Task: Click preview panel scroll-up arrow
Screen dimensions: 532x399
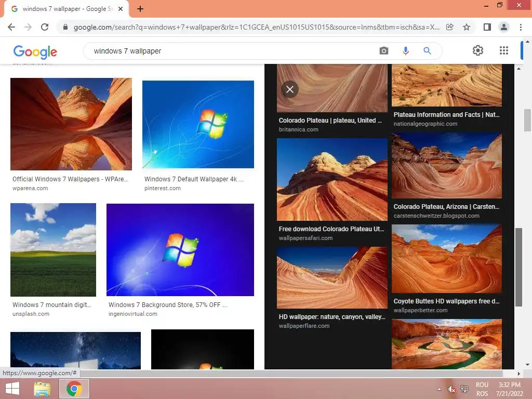Action: coord(519,69)
